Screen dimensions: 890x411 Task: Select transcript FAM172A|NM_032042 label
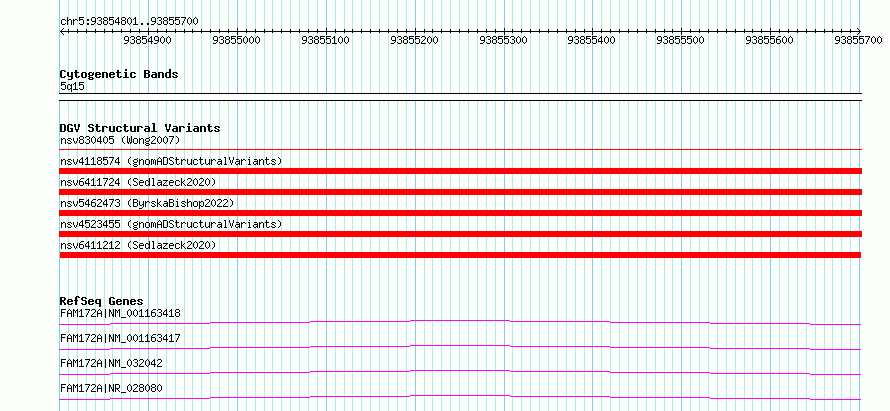(111, 363)
